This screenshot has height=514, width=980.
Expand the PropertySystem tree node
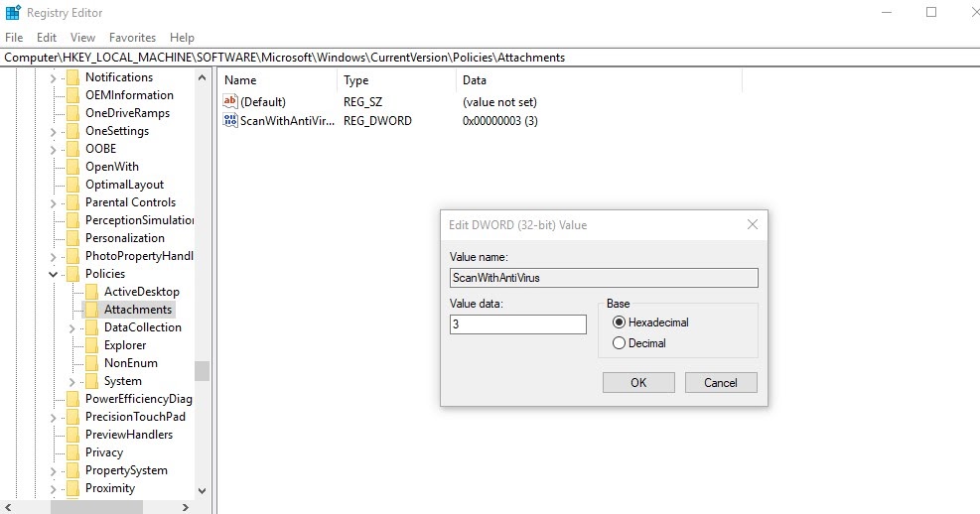point(54,471)
